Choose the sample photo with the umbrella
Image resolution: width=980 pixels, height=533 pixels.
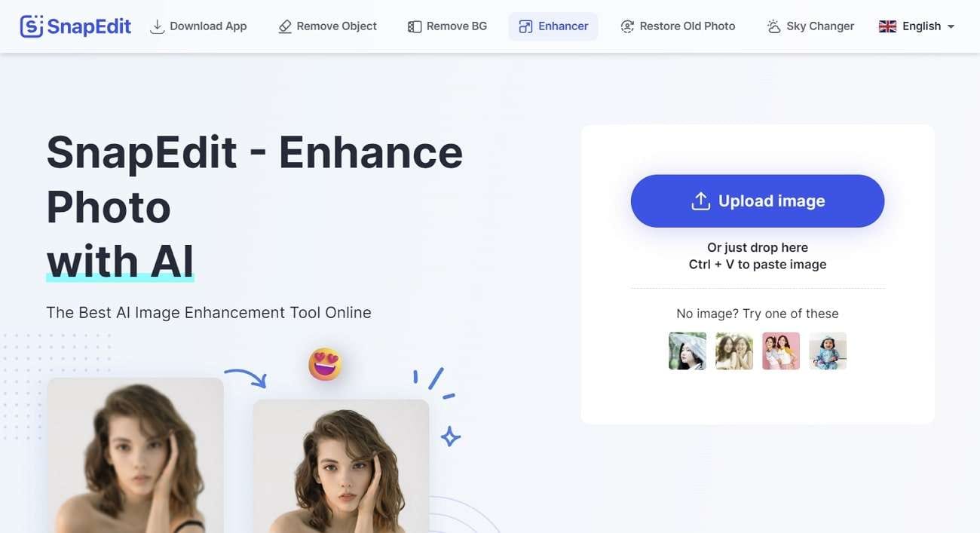[x=688, y=351]
